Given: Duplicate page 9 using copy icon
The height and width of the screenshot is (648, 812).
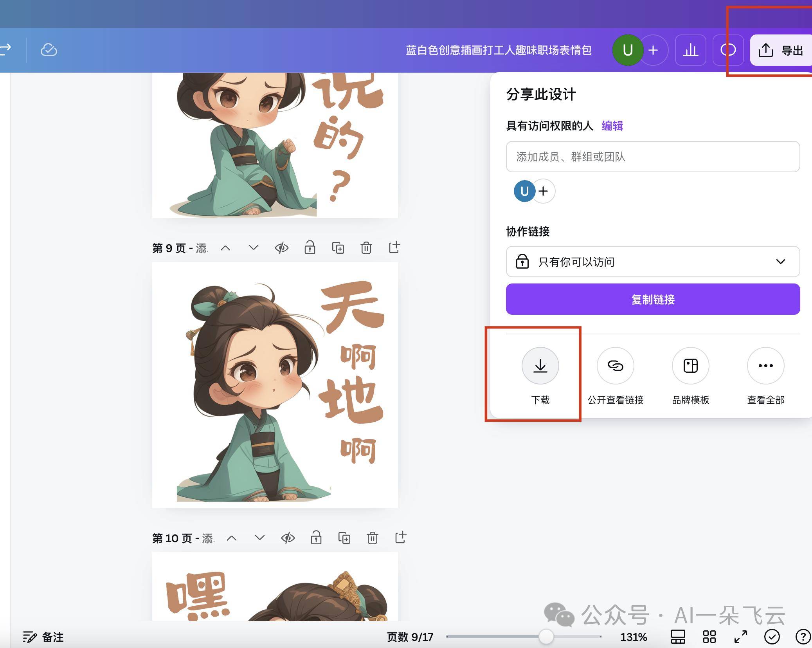Looking at the screenshot, I should pos(338,248).
